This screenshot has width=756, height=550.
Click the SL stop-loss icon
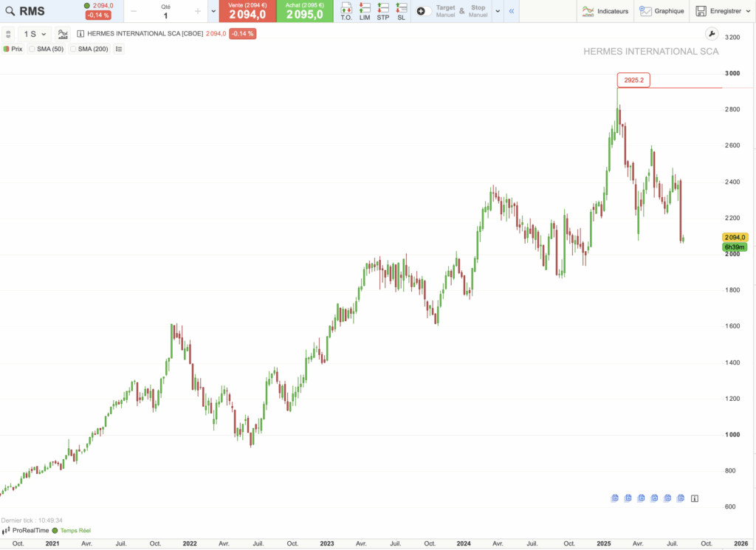click(401, 10)
